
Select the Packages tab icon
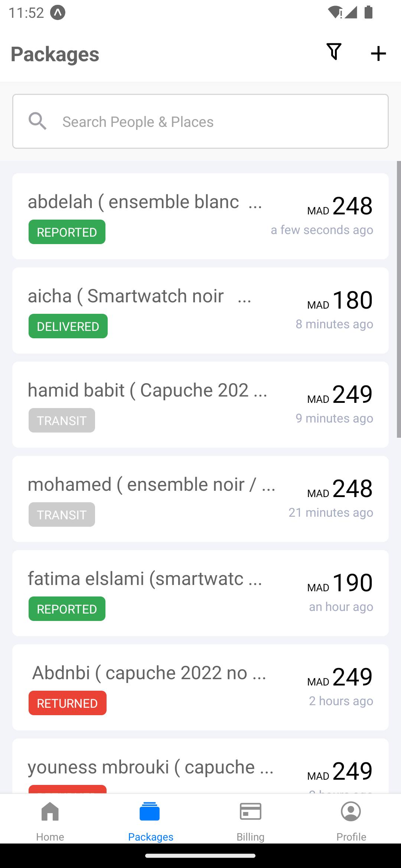point(150,812)
